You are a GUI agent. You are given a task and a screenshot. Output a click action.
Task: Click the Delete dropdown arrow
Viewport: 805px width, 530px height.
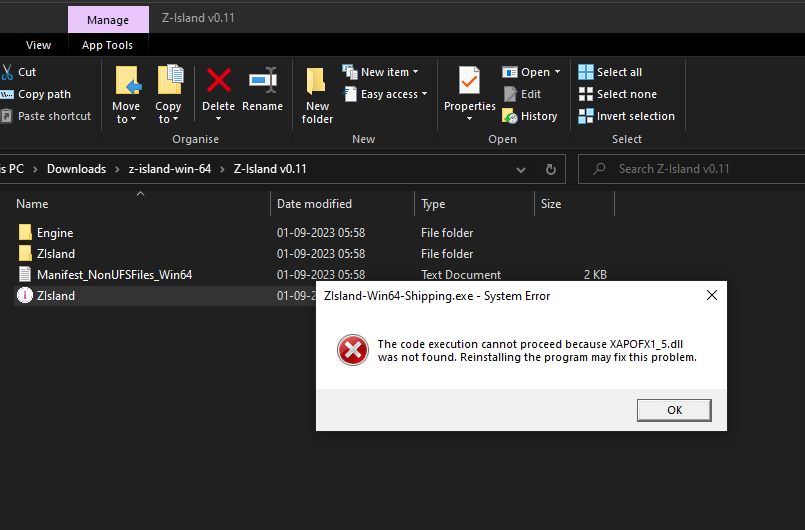pyautogui.click(x=219, y=119)
